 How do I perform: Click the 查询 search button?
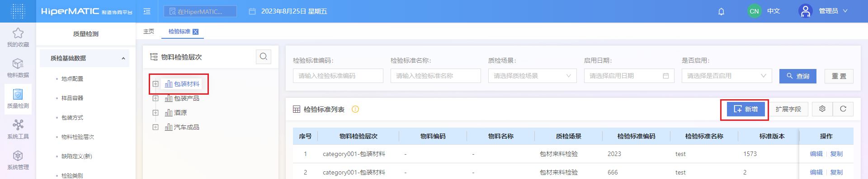(x=798, y=76)
